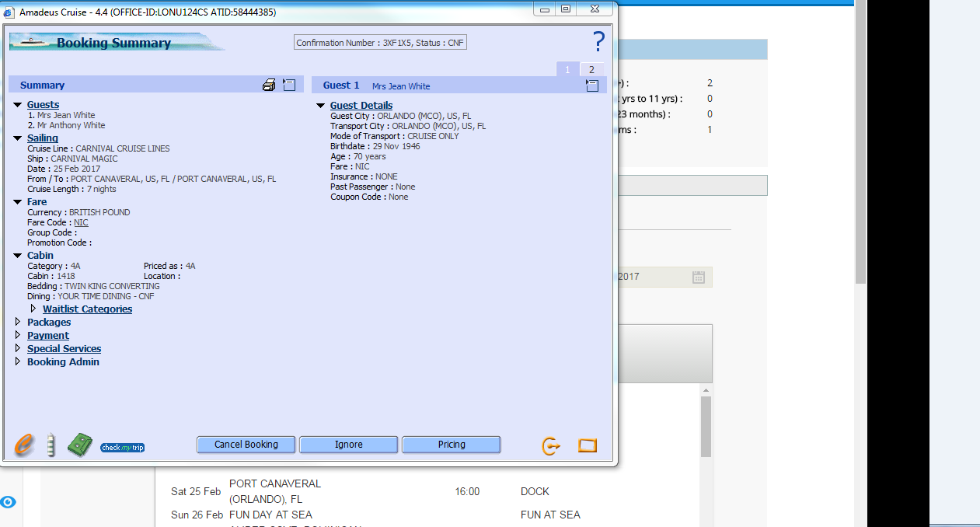Click the Ignore button

pos(349,445)
